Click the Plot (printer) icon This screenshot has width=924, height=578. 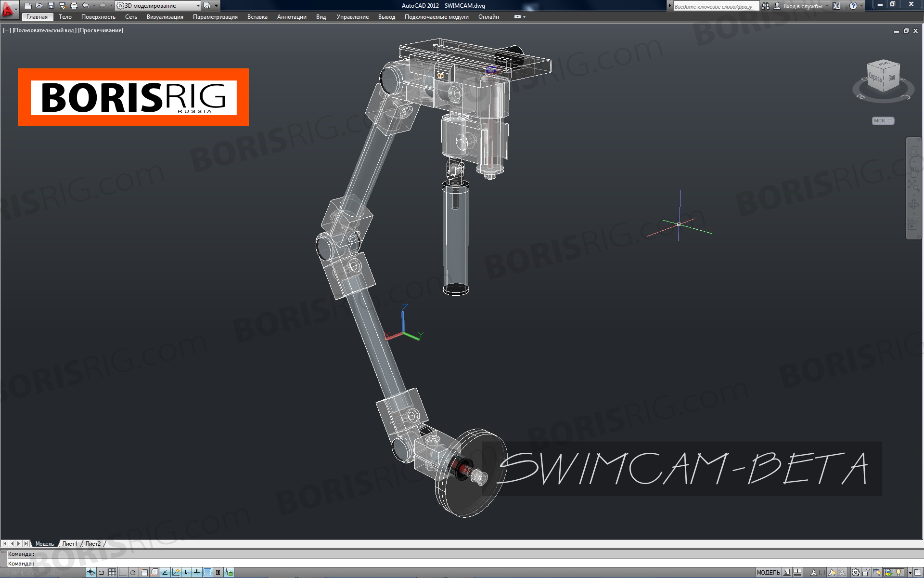pyautogui.click(x=74, y=6)
